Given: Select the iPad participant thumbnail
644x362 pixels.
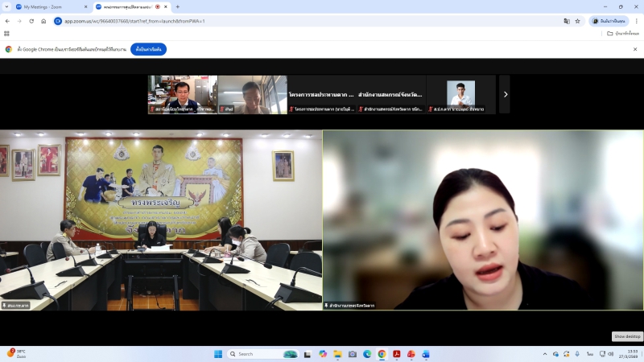Looking at the screenshot, I should pyautogui.click(x=252, y=94).
